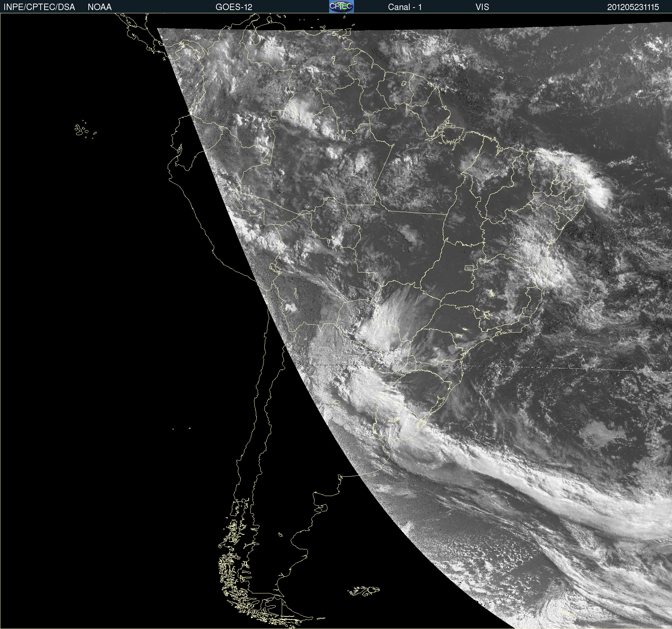
Task: Click the NOAA label in header
Action: (100, 7)
